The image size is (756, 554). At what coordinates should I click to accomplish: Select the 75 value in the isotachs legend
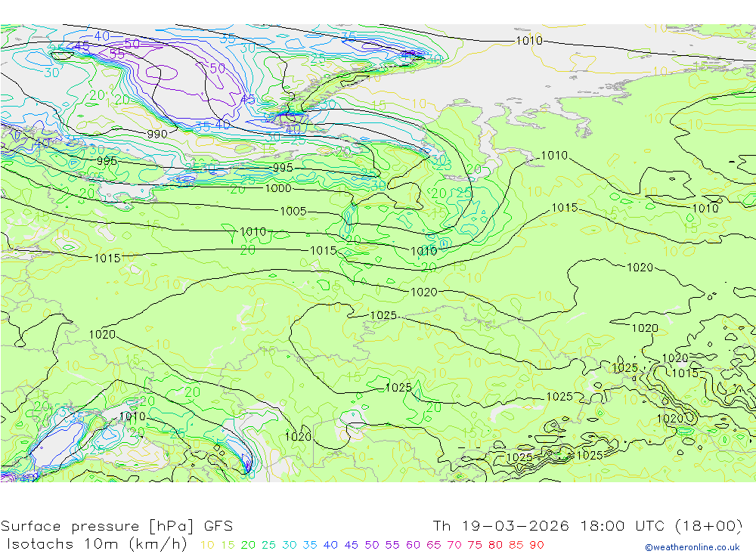(475, 545)
